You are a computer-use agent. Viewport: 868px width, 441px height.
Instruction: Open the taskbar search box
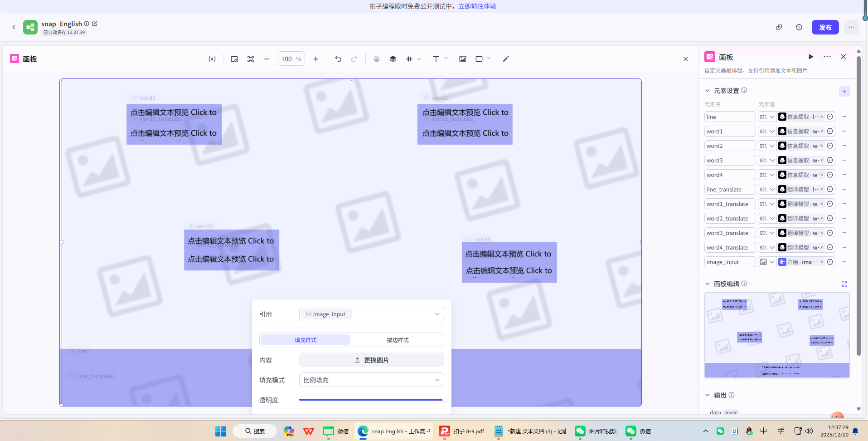(255, 431)
